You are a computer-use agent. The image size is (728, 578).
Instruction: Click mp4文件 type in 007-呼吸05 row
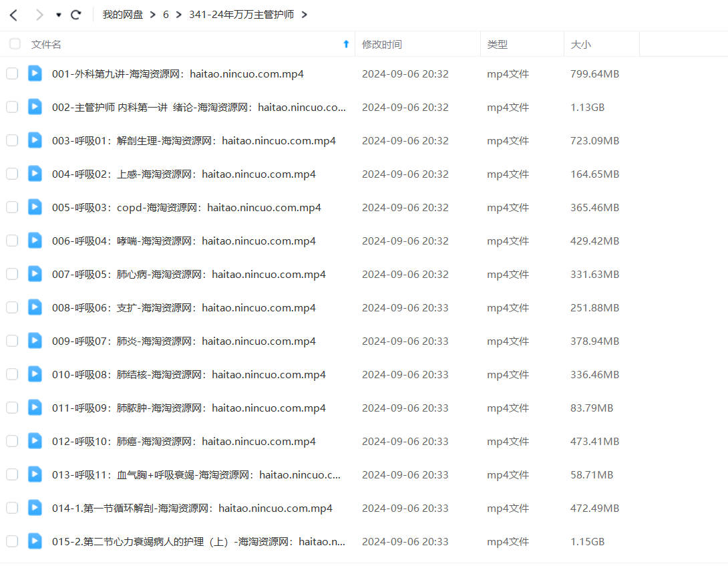(508, 275)
